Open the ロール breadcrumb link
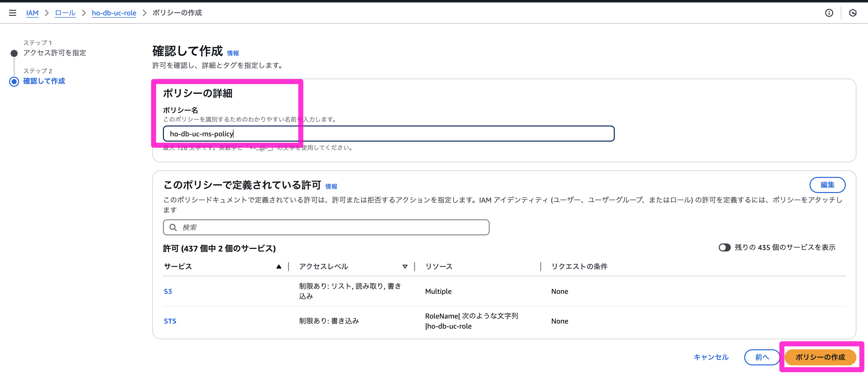868x378 pixels. (x=65, y=13)
